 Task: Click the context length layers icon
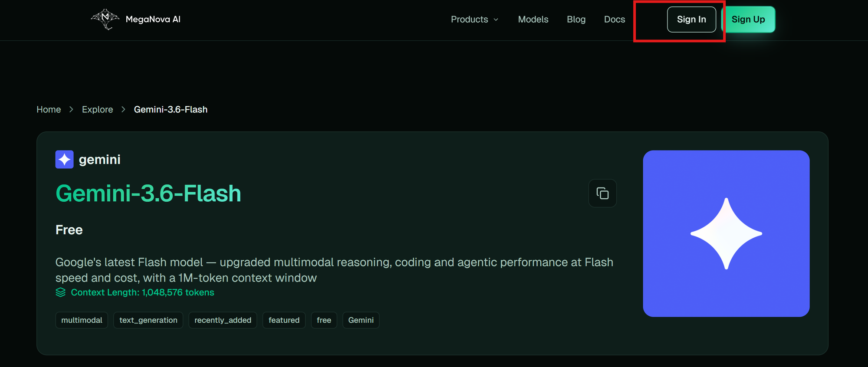61,292
